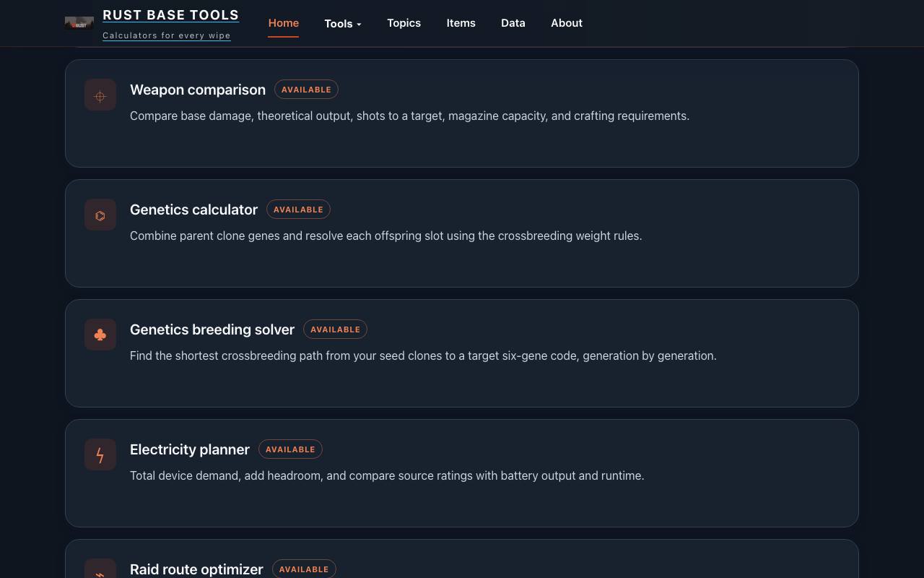Image resolution: width=924 pixels, height=578 pixels.
Task: Navigate to the Data page
Action: pyautogui.click(x=513, y=23)
